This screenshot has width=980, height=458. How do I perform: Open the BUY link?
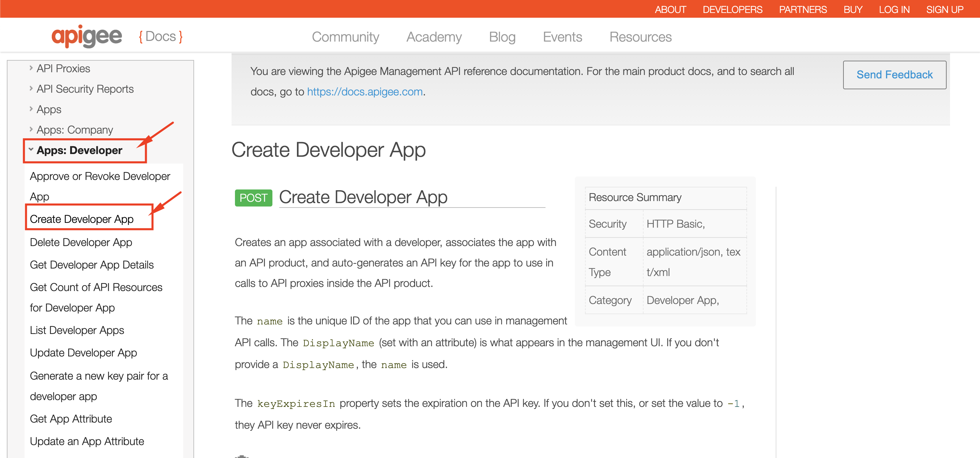click(x=853, y=10)
